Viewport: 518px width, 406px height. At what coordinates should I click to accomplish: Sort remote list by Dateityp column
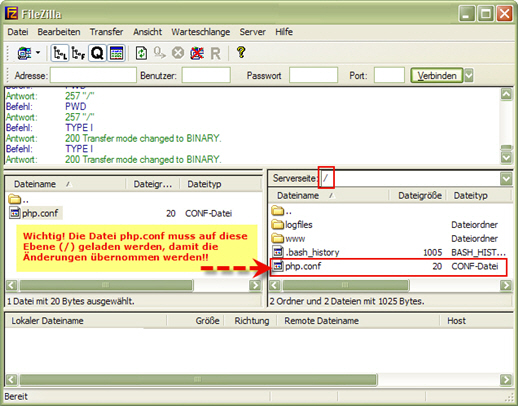pos(479,195)
